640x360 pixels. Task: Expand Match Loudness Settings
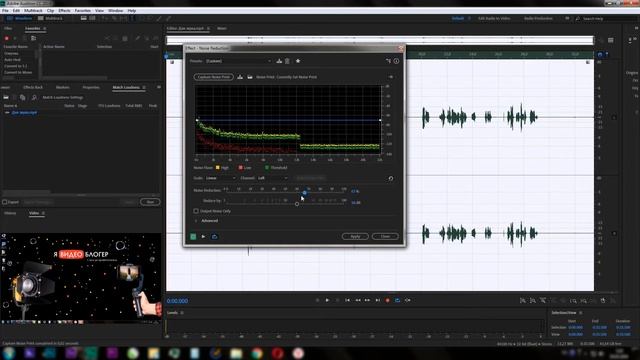click(62, 98)
